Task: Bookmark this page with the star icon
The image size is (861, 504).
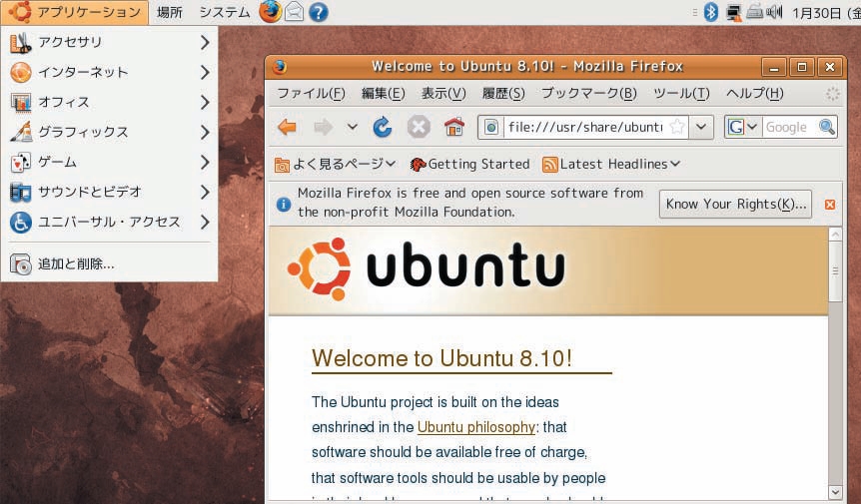Action: [x=677, y=127]
